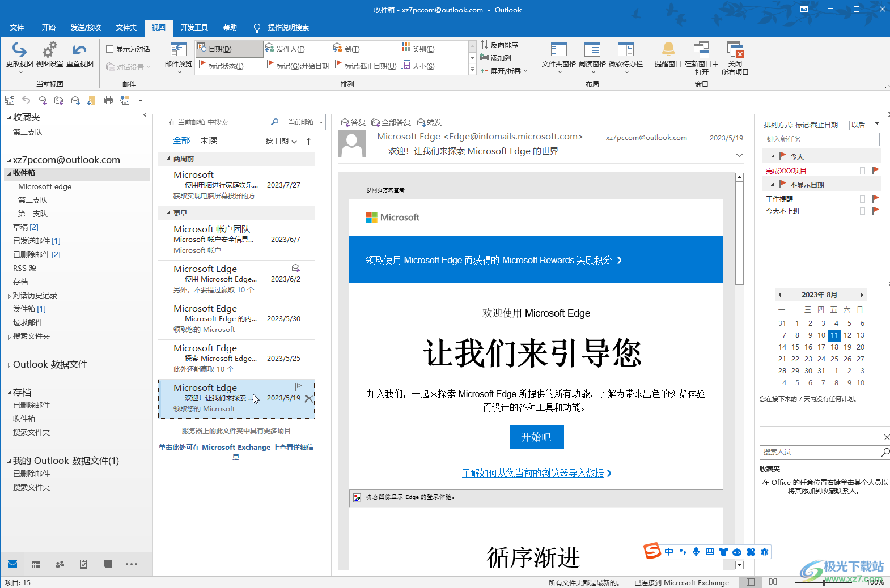Viewport: 890px width, 588px height.
Task: Click the 搜索人员 search field
Action: 820,452
